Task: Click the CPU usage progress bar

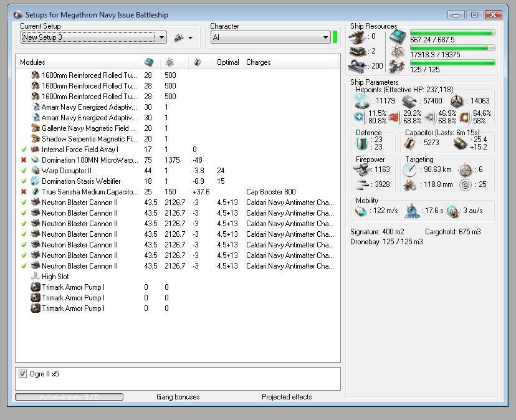Action: click(452, 32)
